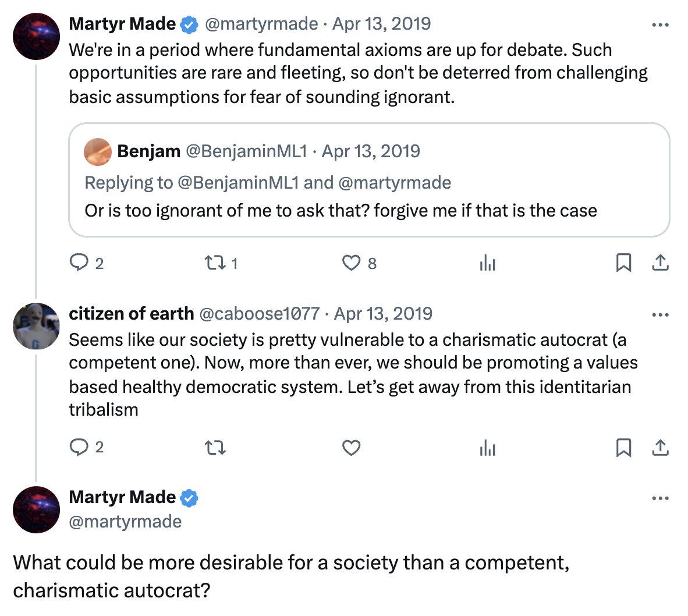The image size is (688, 616).
Task: Like citizen of earth's tweet
Action: (351, 448)
